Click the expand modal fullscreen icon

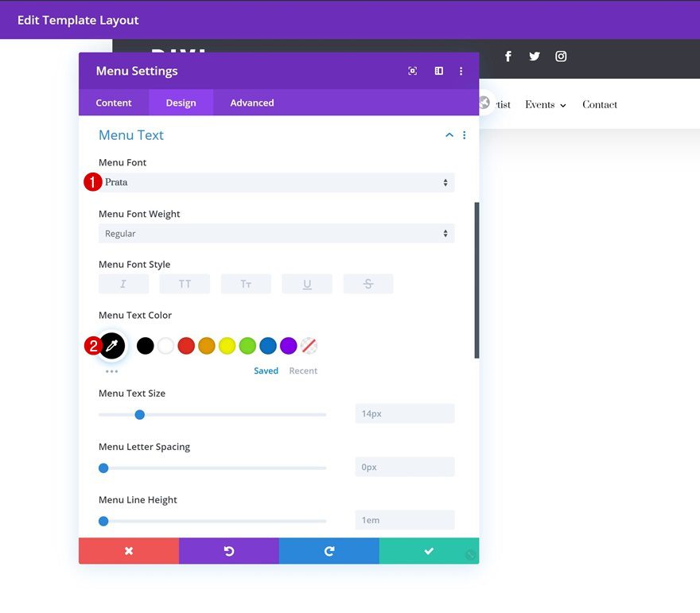click(x=413, y=71)
